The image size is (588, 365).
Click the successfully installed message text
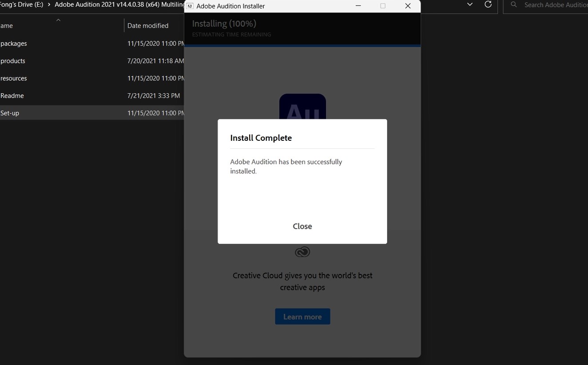286,166
